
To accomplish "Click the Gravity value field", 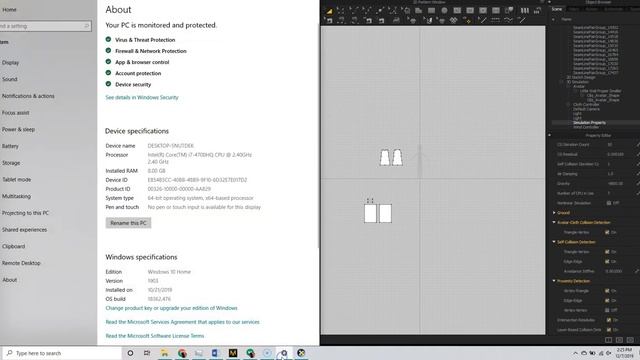I will (615, 184).
